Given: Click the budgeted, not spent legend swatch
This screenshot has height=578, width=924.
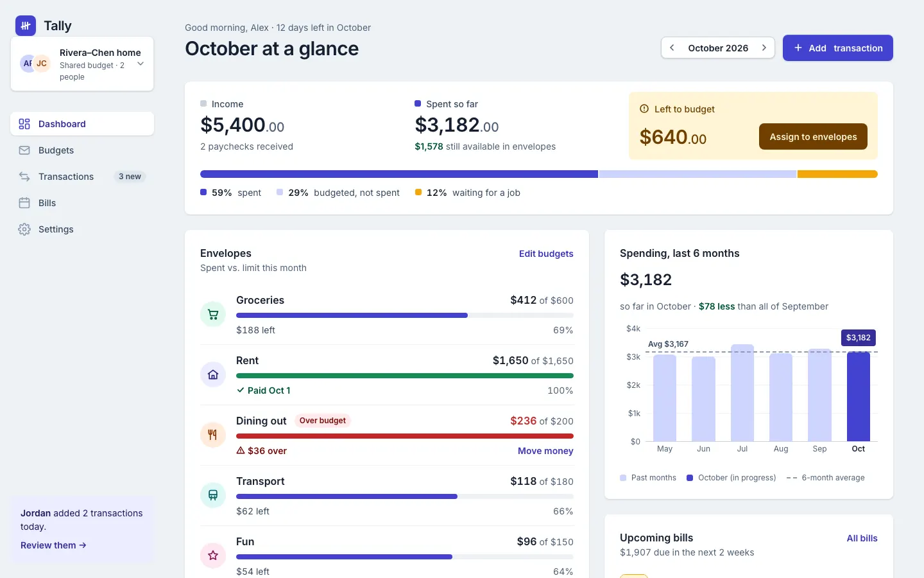Looking at the screenshot, I should [280, 192].
